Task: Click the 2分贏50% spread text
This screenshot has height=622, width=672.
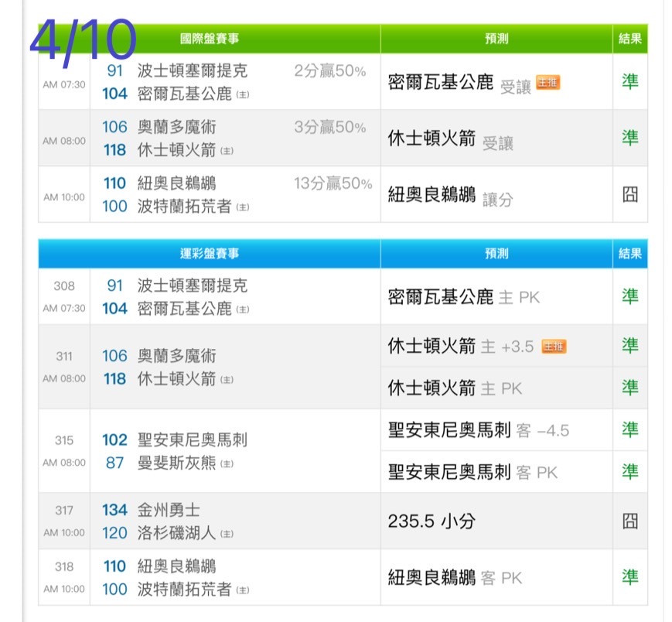Action: pos(330,70)
